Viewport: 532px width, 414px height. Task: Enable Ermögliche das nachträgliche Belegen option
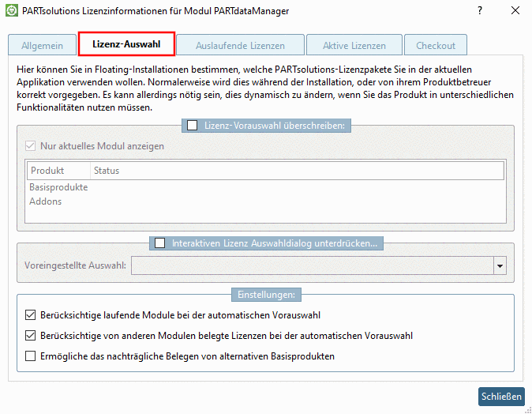coord(30,356)
